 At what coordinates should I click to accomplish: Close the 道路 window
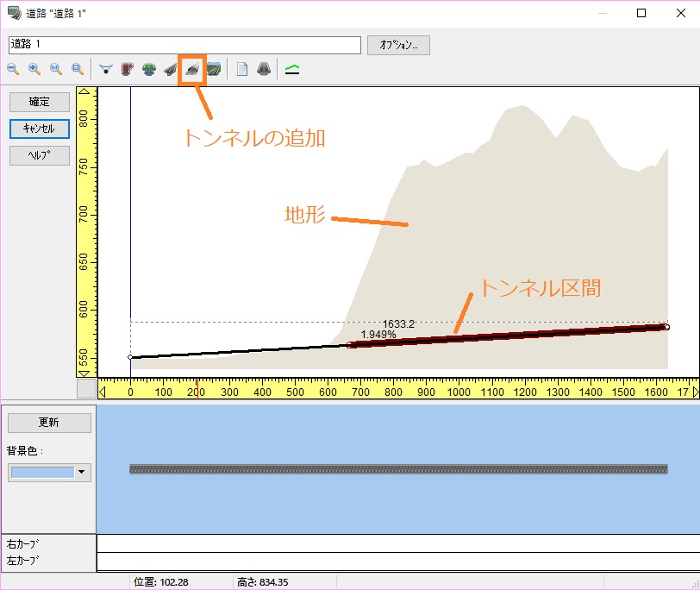(681, 13)
